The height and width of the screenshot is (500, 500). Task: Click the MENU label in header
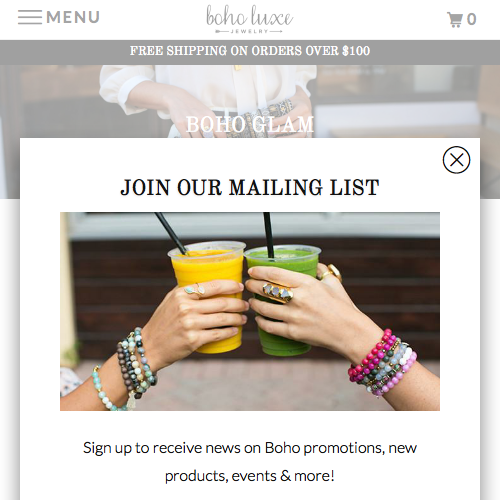[73, 17]
